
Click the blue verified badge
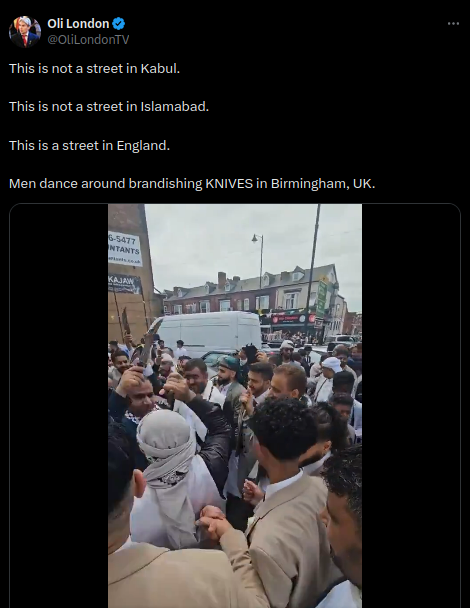pyautogui.click(x=119, y=24)
